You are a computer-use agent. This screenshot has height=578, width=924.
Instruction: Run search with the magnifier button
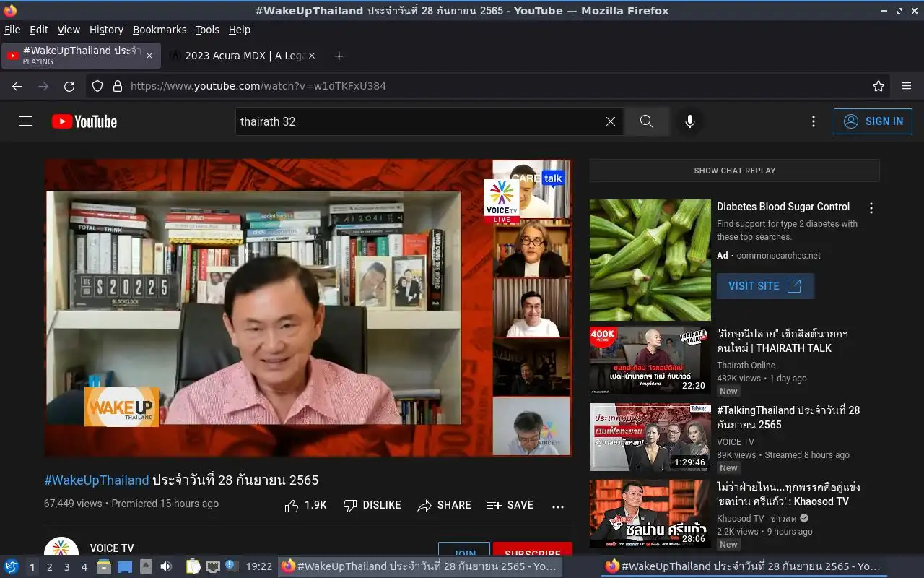(646, 121)
